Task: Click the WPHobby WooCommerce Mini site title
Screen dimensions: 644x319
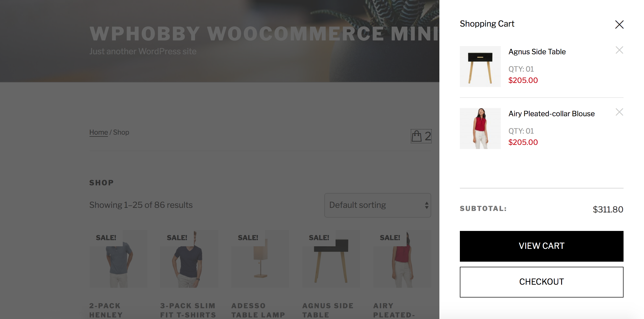Action: coord(264,34)
